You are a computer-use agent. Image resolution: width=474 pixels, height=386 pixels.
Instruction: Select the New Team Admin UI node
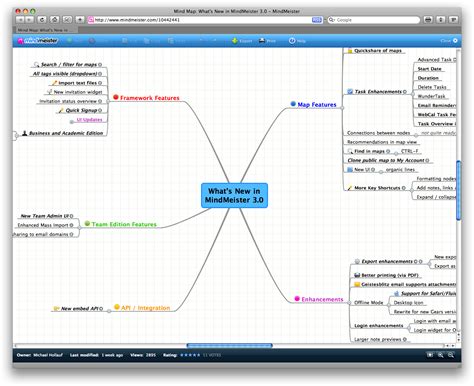[x=44, y=216]
